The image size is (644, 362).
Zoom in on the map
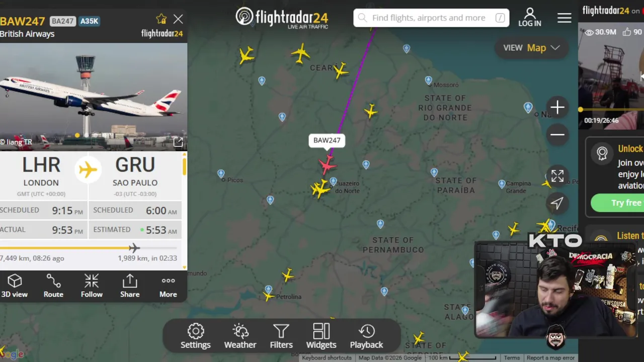click(557, 108)
